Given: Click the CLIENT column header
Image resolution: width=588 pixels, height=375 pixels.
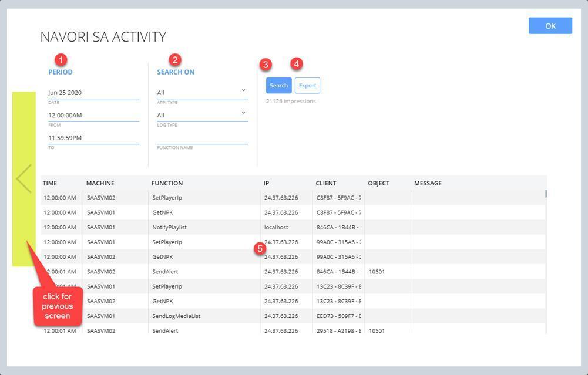Looking at the screenshot, I should pyautogui.click(x=326, y=183).
